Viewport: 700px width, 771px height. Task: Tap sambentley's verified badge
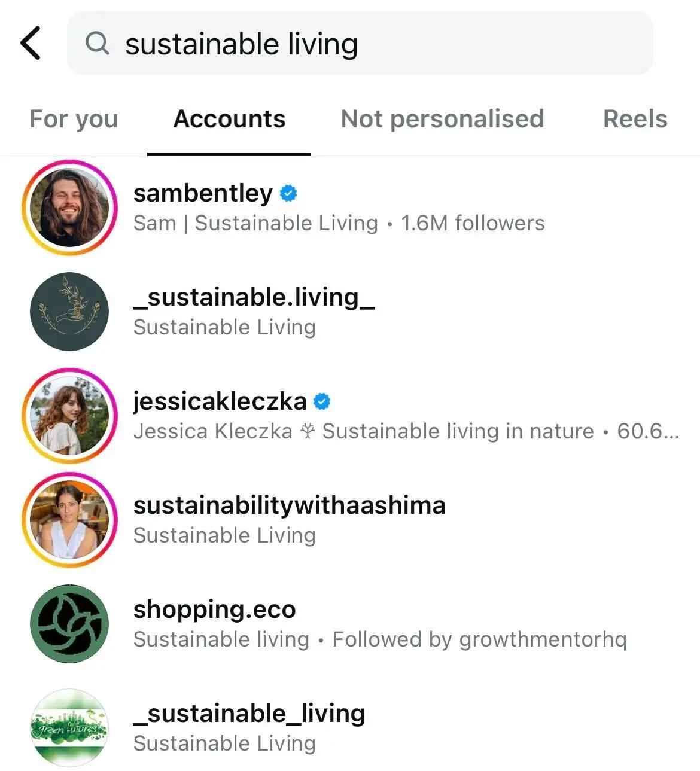point(290,193)
